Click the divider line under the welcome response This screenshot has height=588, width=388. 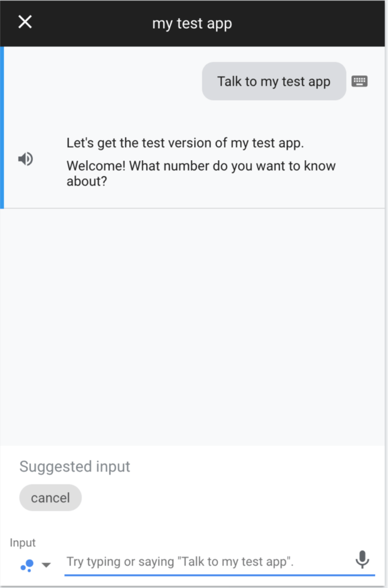pos(193,208)
